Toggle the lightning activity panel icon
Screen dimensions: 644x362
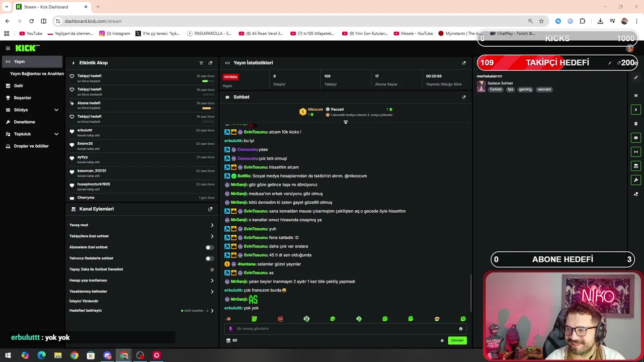point(636,110)
